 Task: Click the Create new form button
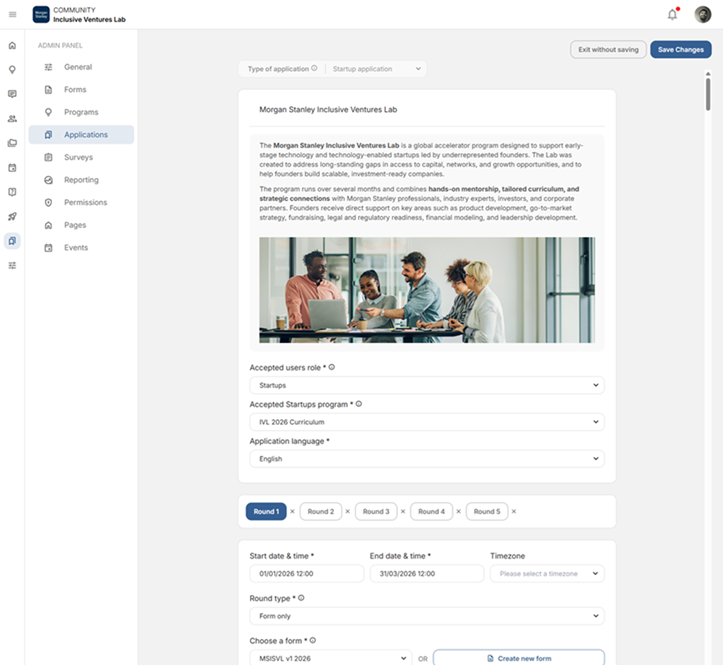pyautogui.click(x=519, y=658)
